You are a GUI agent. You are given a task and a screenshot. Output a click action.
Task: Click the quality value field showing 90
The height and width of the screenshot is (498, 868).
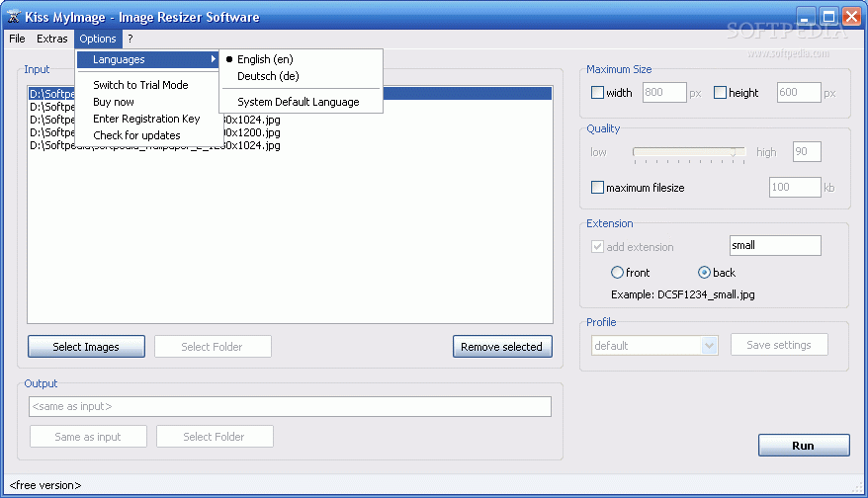coord(807,151)
